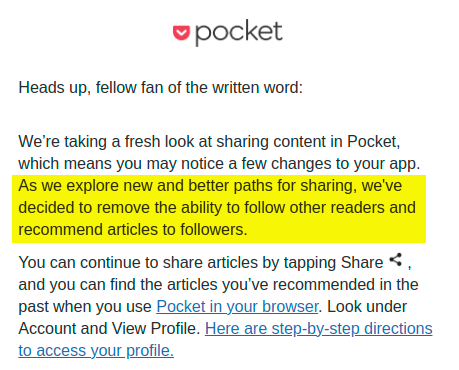Click the text 'Account and View Profile.'
The height and width of the screenshot is (370, 459).
109,328
